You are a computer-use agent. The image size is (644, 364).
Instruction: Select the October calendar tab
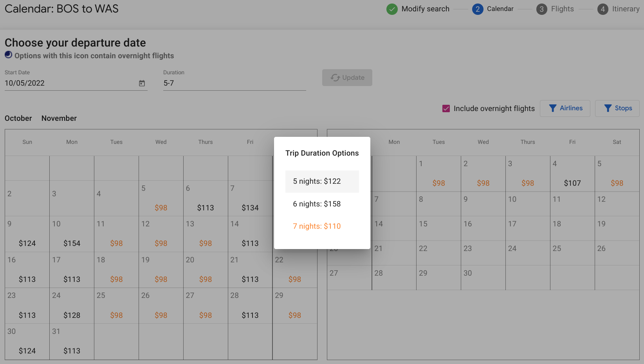pyautogui.click(x=18, y=118)
